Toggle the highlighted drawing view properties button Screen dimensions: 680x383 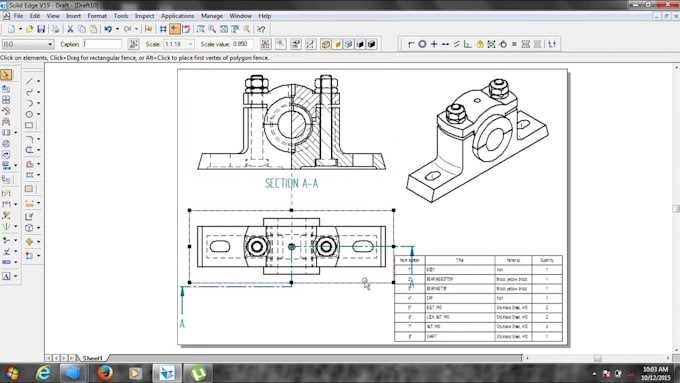pos(326,44)
